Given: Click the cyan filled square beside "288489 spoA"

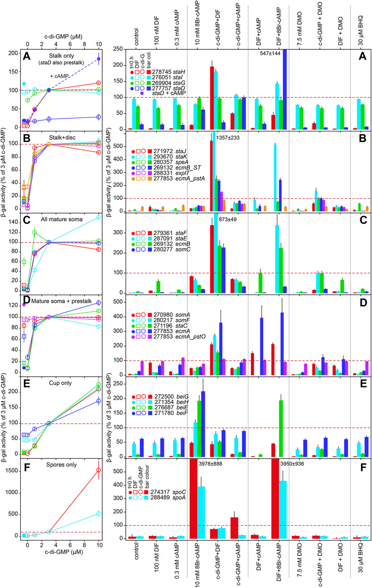Looking at the screenshot, I should coord(146,498).
